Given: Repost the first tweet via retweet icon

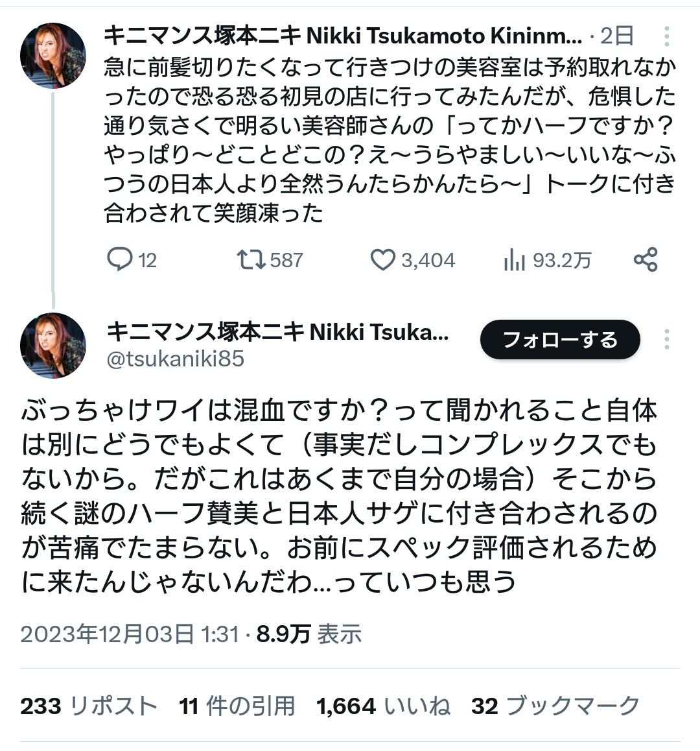Looking at the screenshot, I should pos(251,260).
